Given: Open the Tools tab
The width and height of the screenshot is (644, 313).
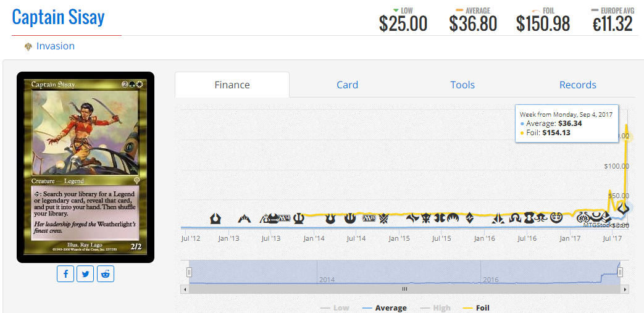Looking at the screenshot, I should [x=462, y=85].
